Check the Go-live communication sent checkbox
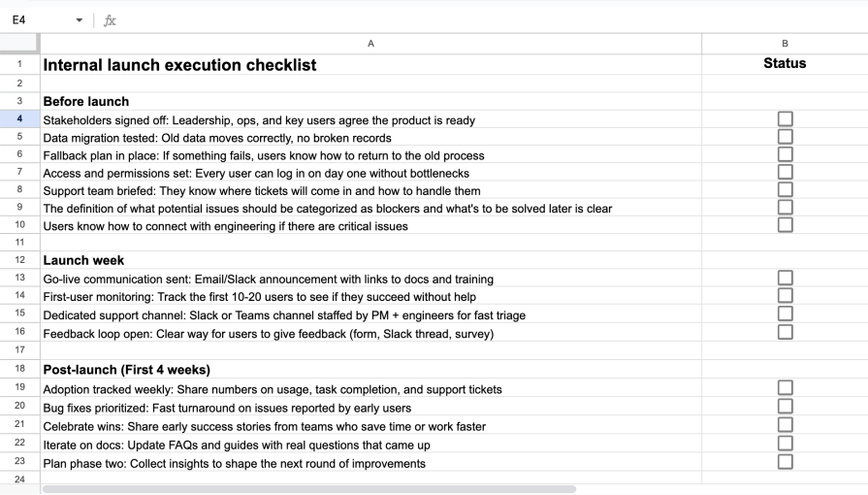 (x=786, y=279)
